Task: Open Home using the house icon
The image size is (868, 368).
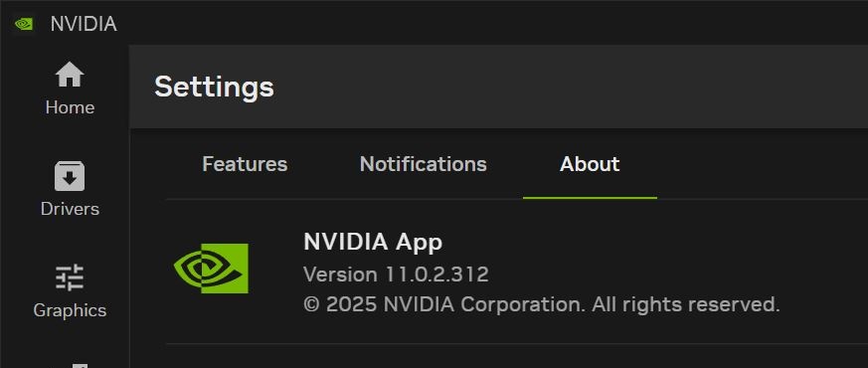Action: (x=70, y=75)
